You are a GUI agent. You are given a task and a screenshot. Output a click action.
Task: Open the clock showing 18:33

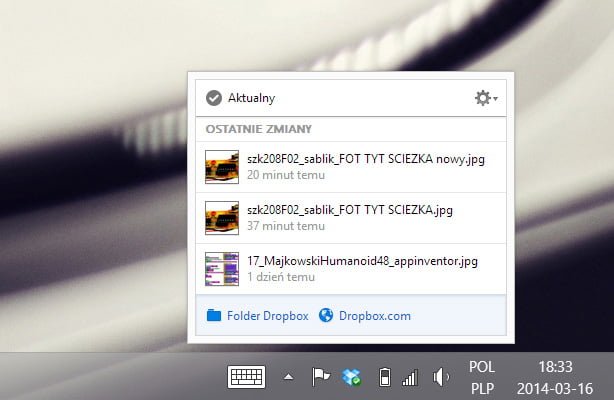(x=555, y=378)
